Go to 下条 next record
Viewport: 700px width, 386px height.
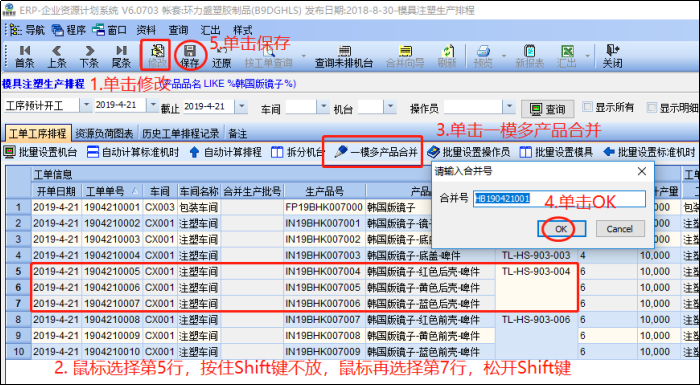point(89,56)
